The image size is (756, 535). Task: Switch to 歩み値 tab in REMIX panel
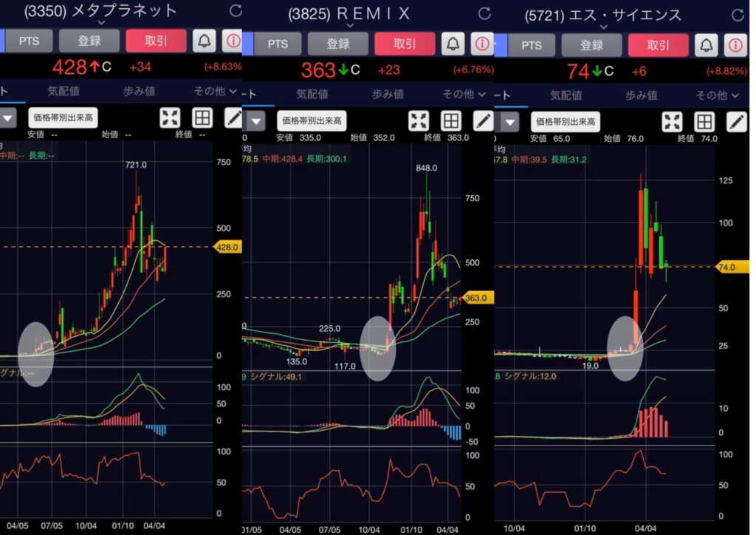pyautogui.click(x=388, y=94)
